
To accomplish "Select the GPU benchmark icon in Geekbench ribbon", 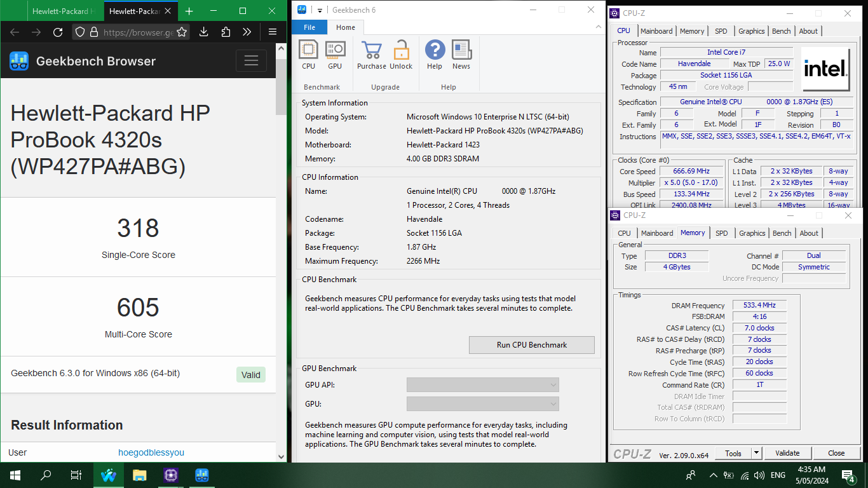I will (x=335, y=50).
